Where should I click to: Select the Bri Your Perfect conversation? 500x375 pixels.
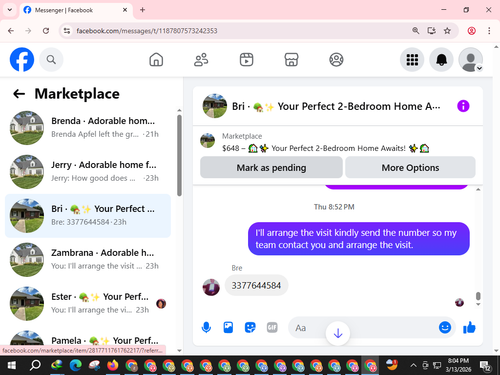tap(88, 216)
